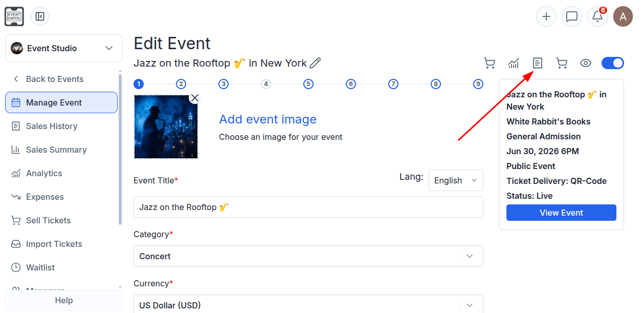Screen dimensions: 644x313
Task: Expand the Category Concert dropdown
Action: pyautogui.click(x=308, y=256)
